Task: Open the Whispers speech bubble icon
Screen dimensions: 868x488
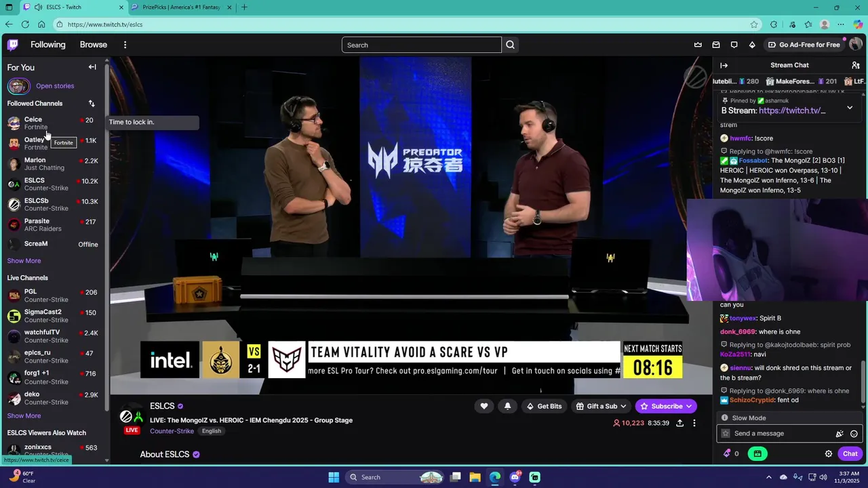Action: pyautogui.click(x=734, y=45)
